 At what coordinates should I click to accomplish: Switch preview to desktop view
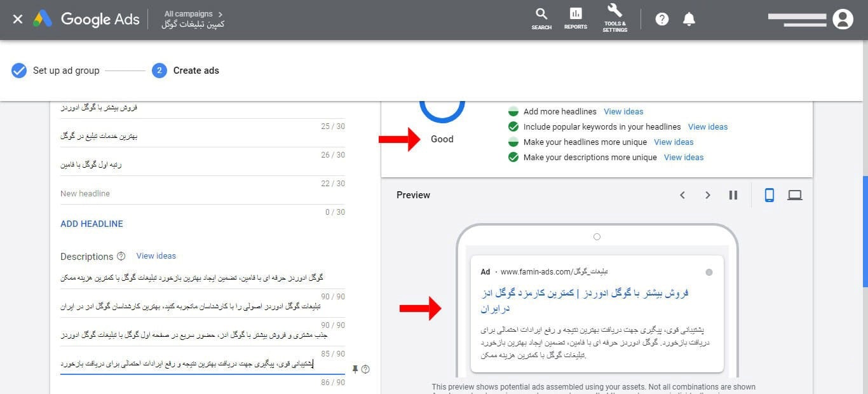click(x=795, y=195)
